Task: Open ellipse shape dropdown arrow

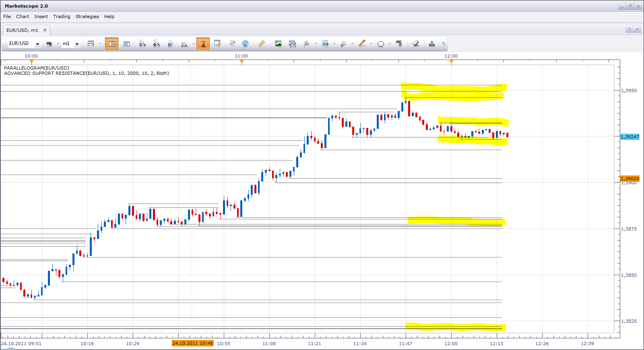Action: [x=390, y=44]
